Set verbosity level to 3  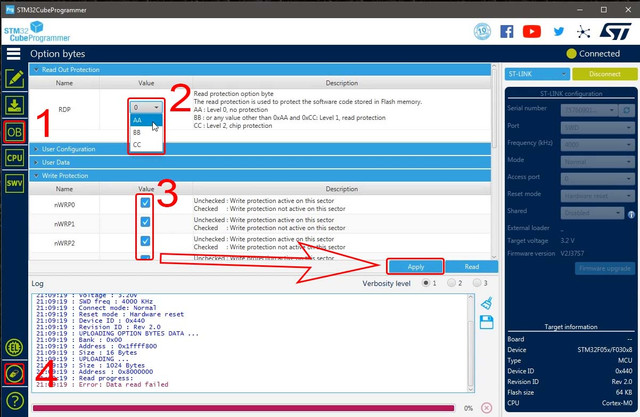(477, 283)
